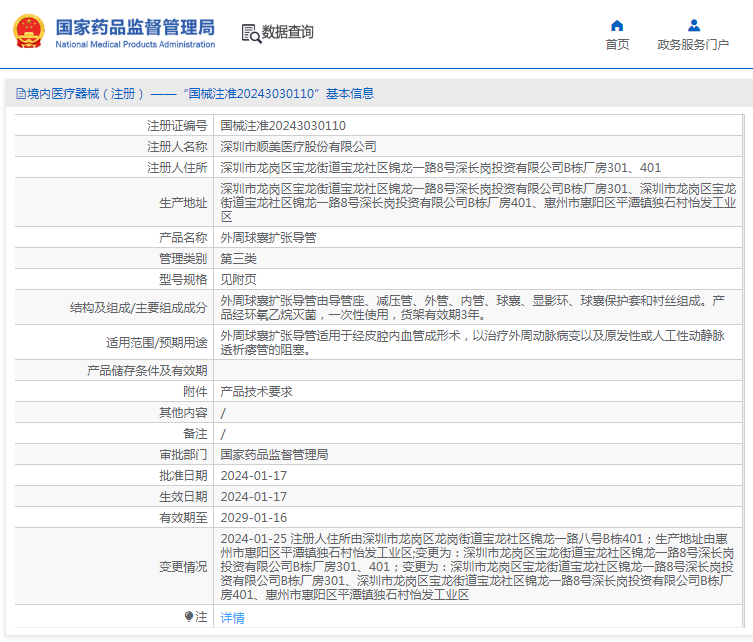Viewport: 753px width, 642px height.
Task: Click the lightbulb icon next to 注
Action: point(189,616)
